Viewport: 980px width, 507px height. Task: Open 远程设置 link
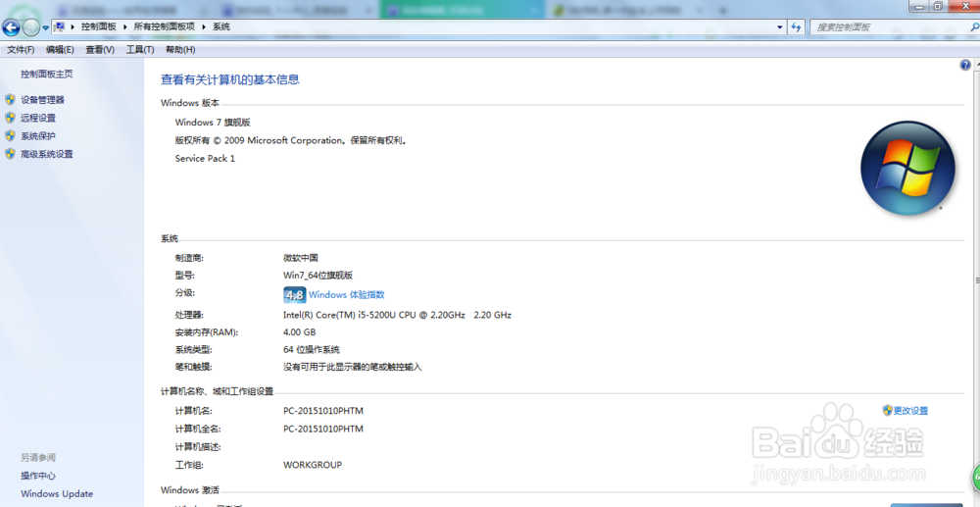click(38, 118)
